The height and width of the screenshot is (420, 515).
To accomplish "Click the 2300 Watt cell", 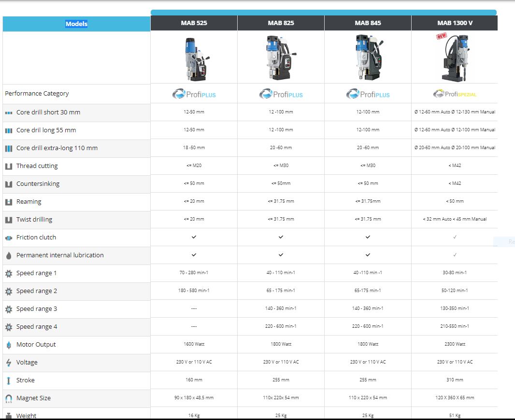I will tap(455, 344).
